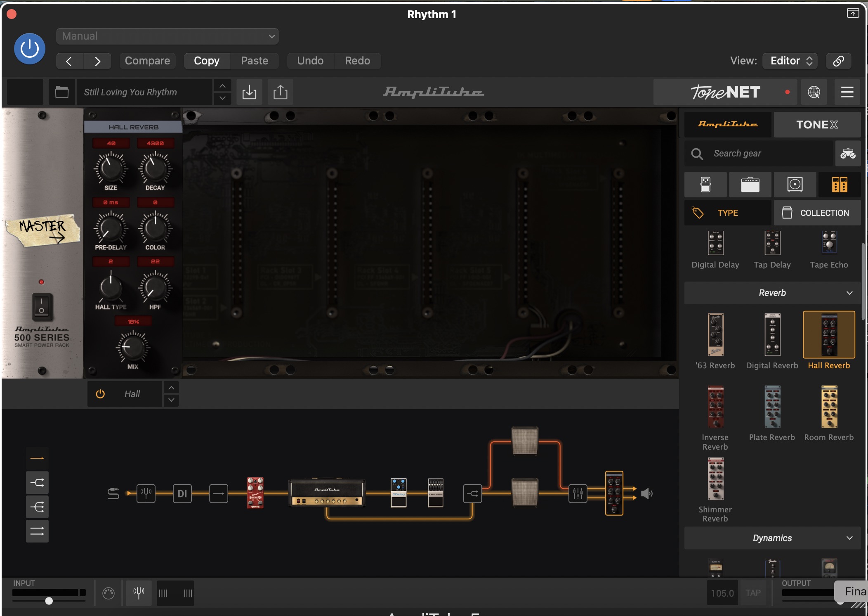Select the two-way split signal routing
868x616 pixels.
point(37,483)
